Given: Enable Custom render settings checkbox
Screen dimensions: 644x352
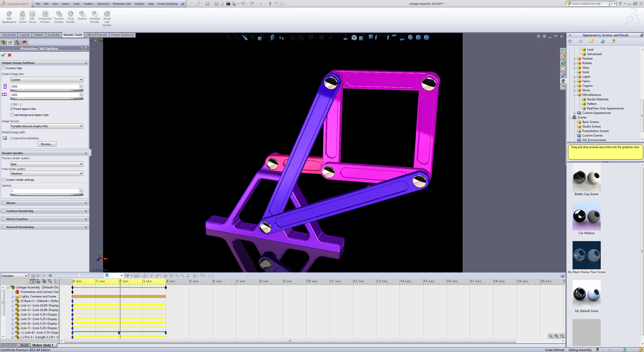Looking at the screenshot, I should (x=4, y=180).
